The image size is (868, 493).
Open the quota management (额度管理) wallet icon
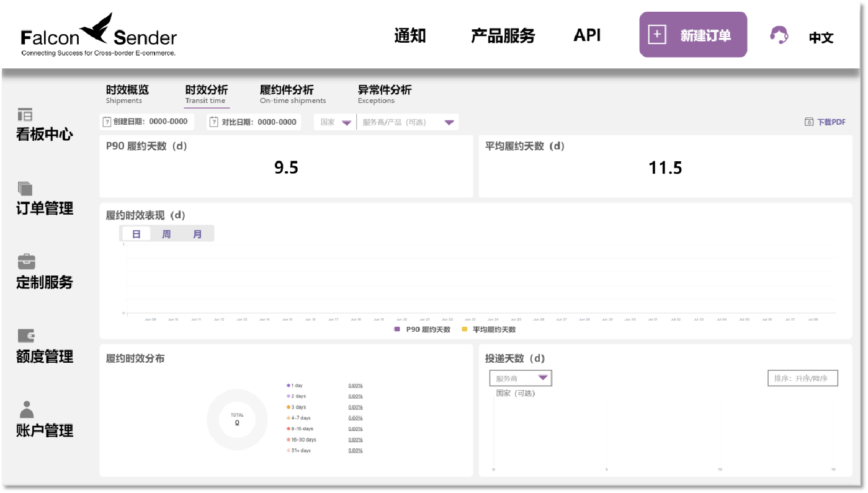[26, 335]
